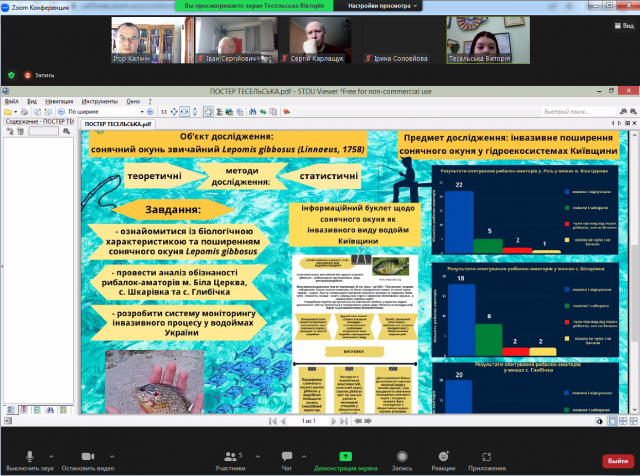Click the Запись record icon
This screenshot has width=640, height=476.
coord(401,454)
